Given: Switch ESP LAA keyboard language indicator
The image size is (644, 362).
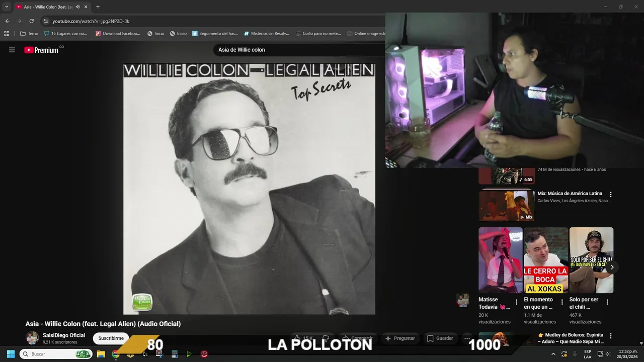Looking at the screenshot, I should [x=588, y=354].
